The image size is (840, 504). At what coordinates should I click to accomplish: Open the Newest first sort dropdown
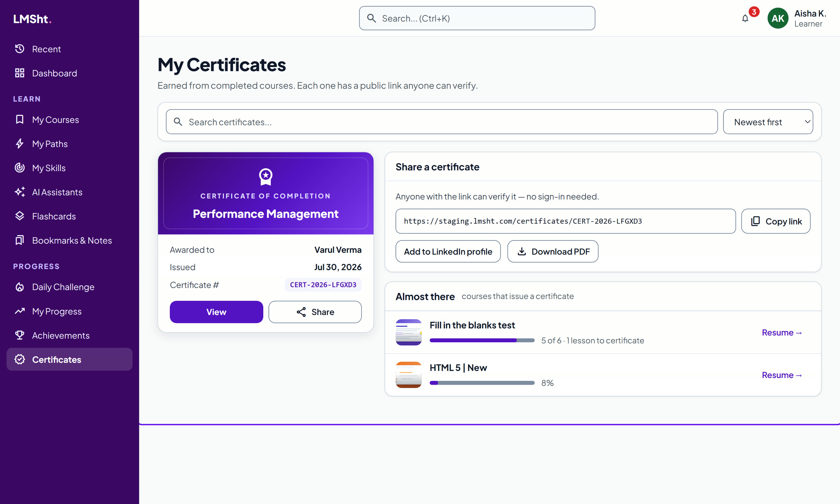coord(768,122)
